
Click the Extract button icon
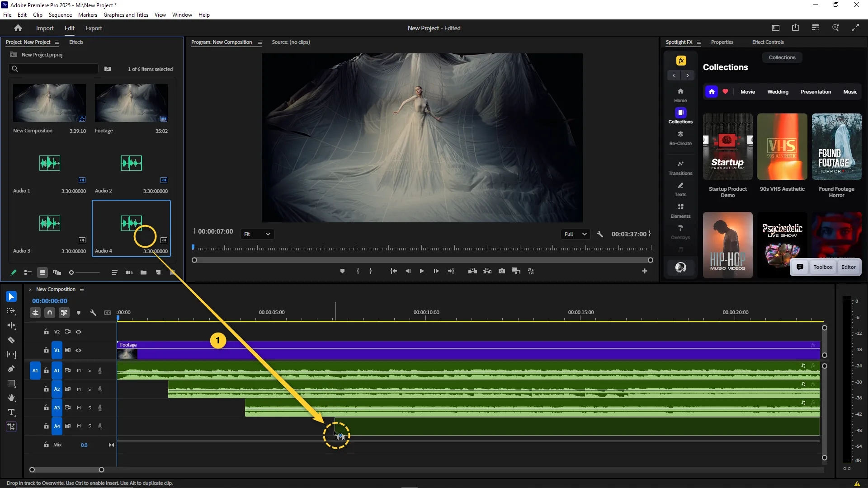click(487, 271)
